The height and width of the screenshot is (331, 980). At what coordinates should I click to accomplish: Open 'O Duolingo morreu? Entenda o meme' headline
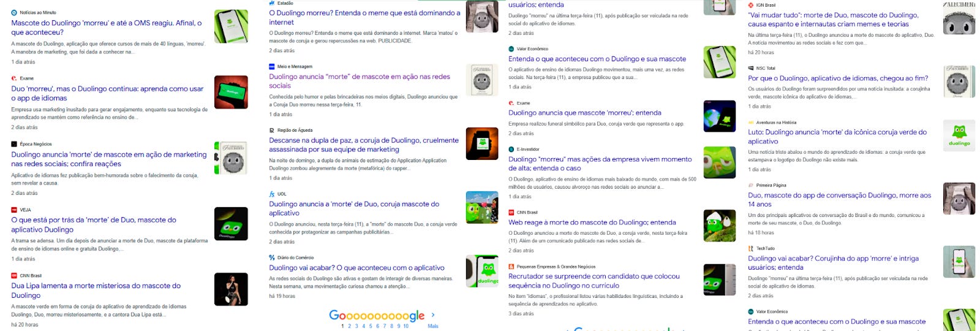364,17
